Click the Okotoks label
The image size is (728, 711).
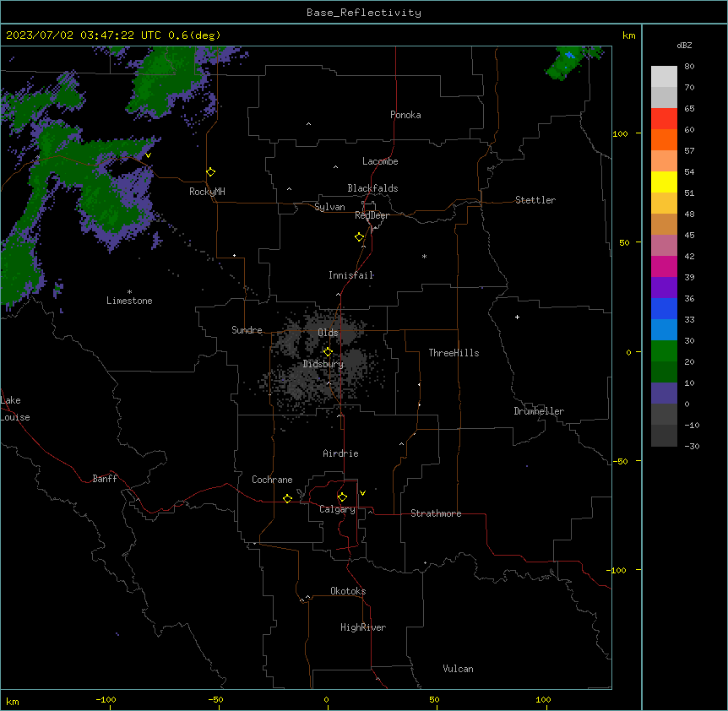[348, 591]
